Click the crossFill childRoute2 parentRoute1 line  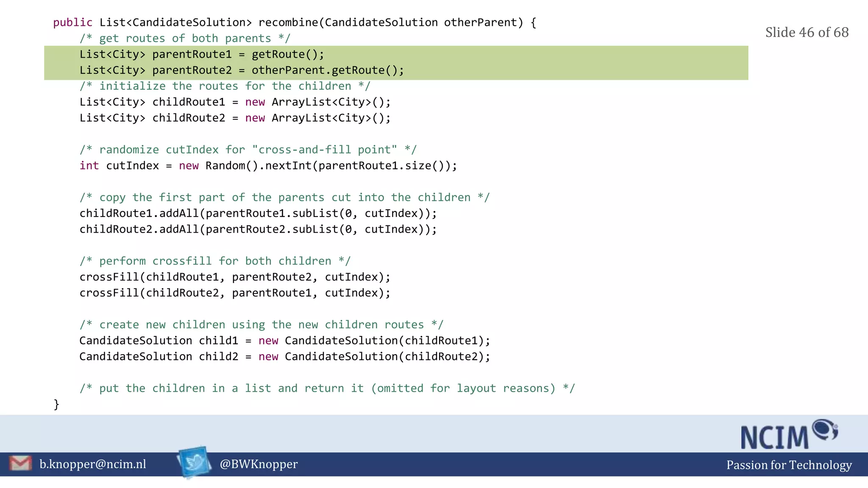pos(235,293)
